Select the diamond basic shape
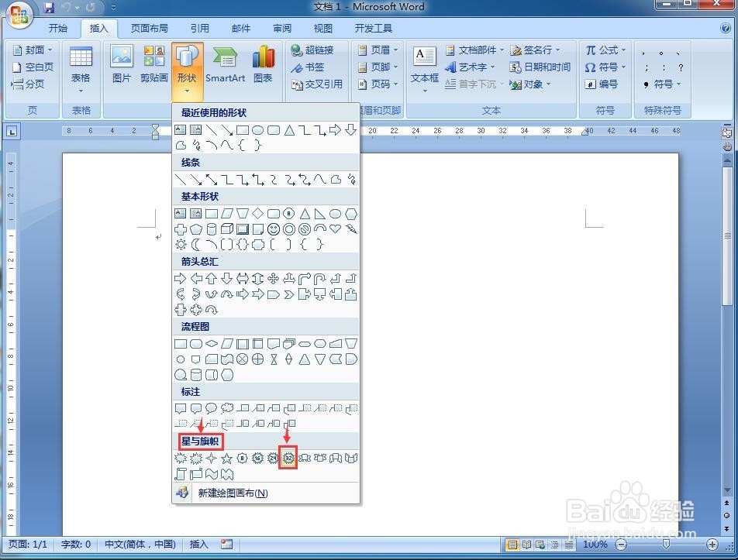 tap(257, 214)
